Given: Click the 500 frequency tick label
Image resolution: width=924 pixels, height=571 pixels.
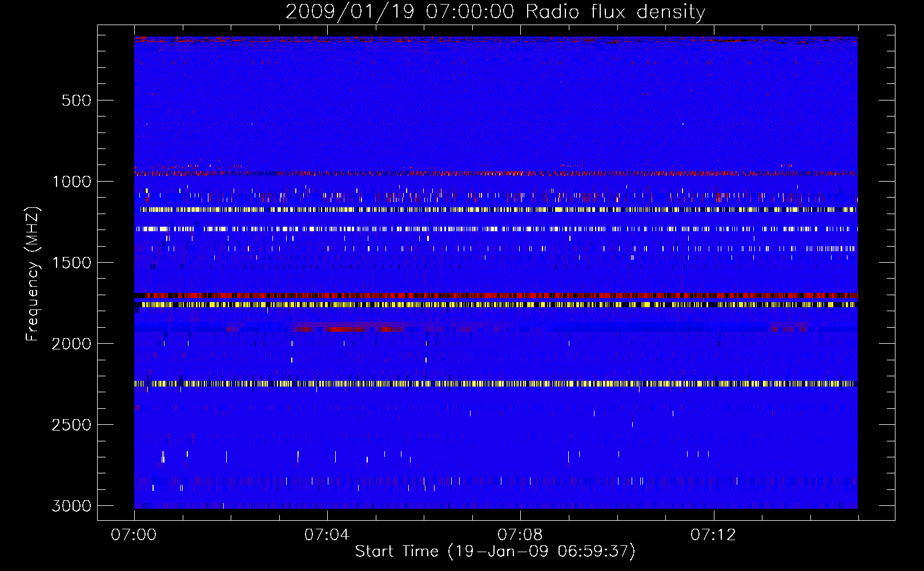Looking at the screenshot, I should click(77, 100).
